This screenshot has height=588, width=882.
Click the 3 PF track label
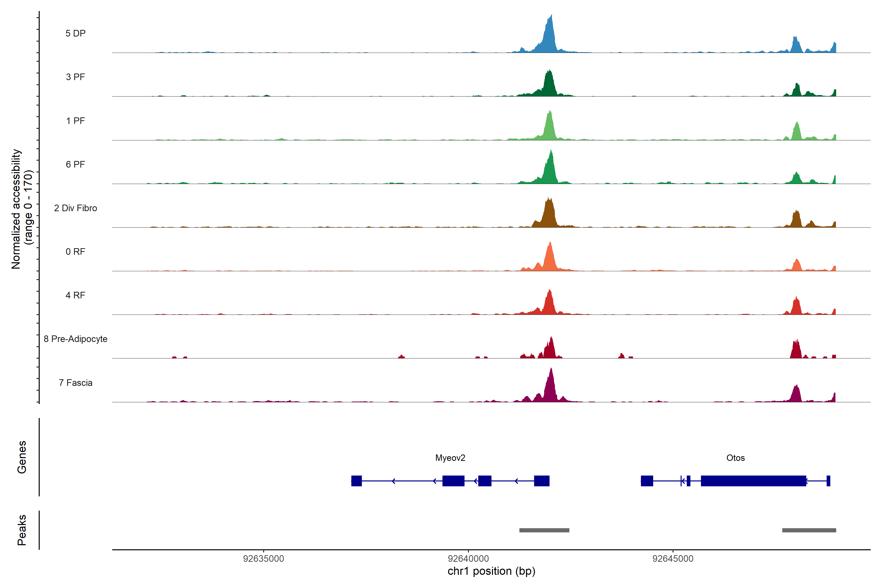coord(75,77)
